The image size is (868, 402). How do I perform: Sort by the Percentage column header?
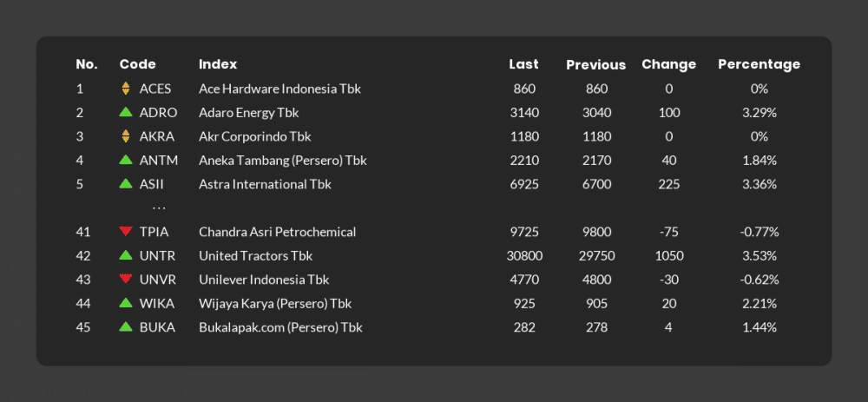tap(759, 64)
